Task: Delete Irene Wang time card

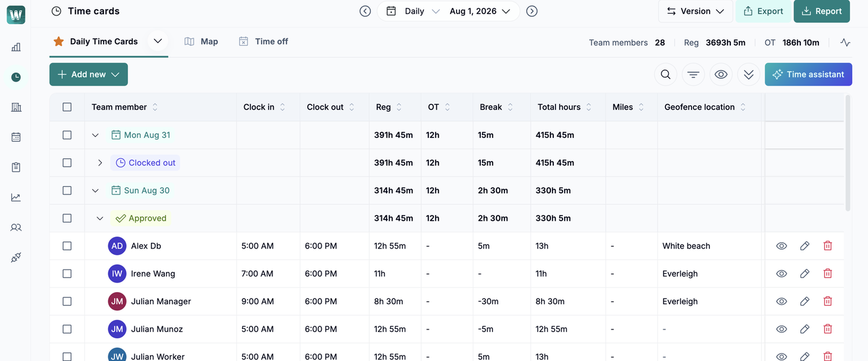Action: [827, 274]
